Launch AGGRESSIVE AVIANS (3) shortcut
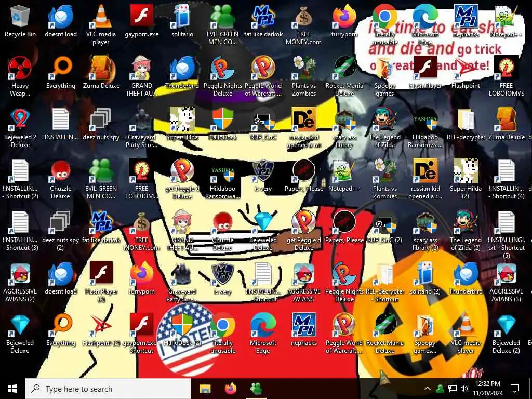Viewport: 532px width, 399px height. tap(506, 282)
